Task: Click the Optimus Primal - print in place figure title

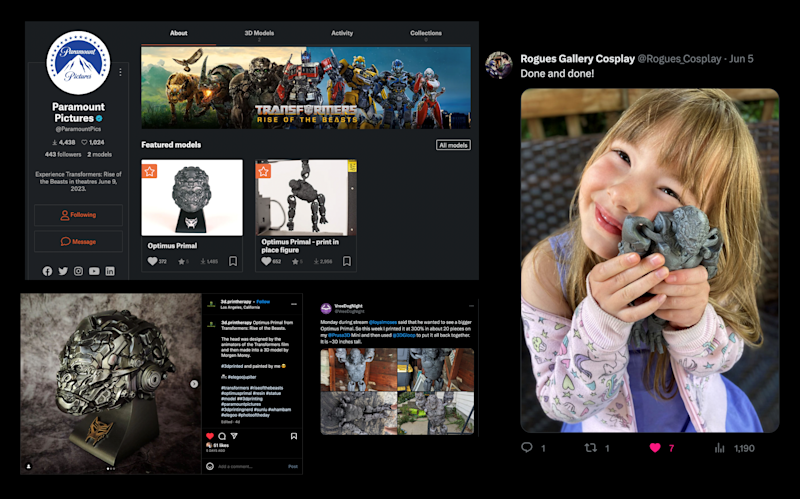Action: (300, 246)
